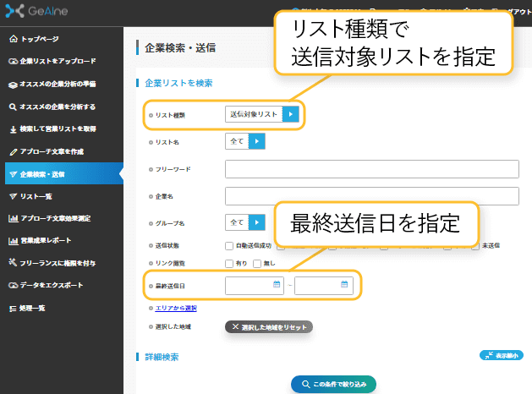Click この条件で絞り込み search button
The image size is (532, 394).
point(333,384)
